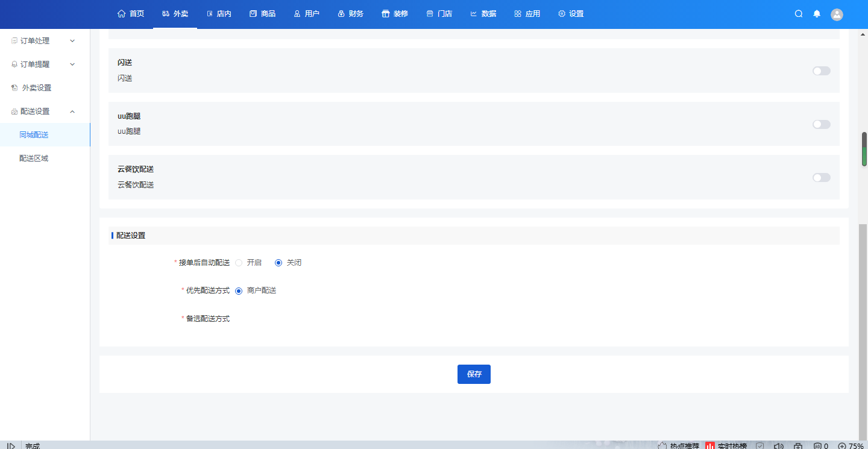This screenshot has width=868, height=449.
Task: Click the gear icon beside 设置
Action: tap(562, 14)
